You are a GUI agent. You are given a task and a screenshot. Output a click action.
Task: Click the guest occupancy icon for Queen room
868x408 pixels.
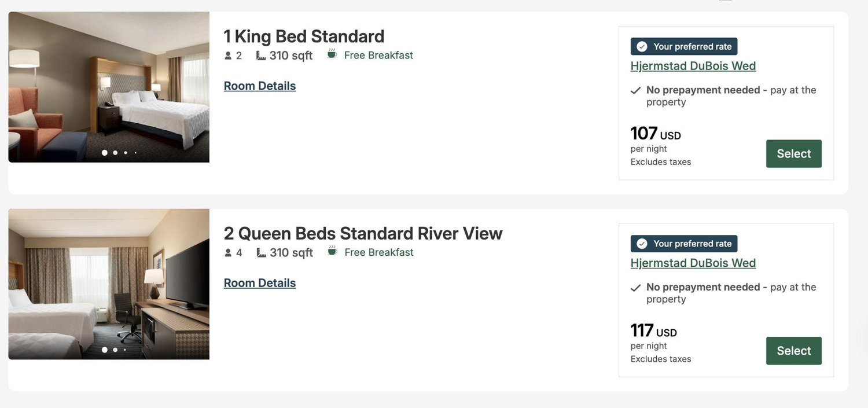(228, 253)
